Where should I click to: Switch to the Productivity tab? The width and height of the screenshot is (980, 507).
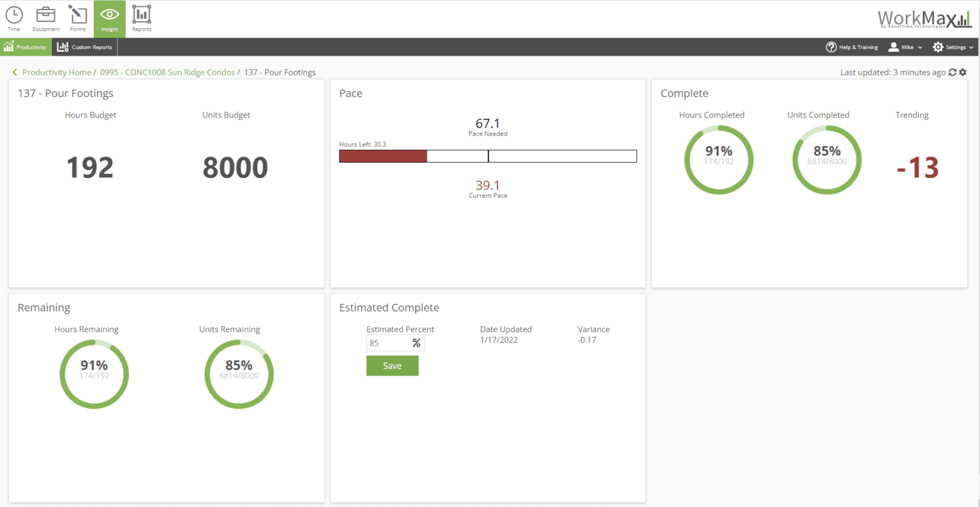point(26,47)
